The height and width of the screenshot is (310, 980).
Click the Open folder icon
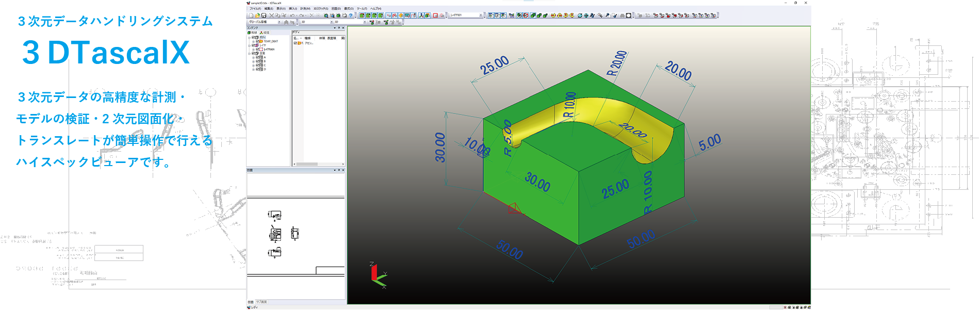coord(257,15)
